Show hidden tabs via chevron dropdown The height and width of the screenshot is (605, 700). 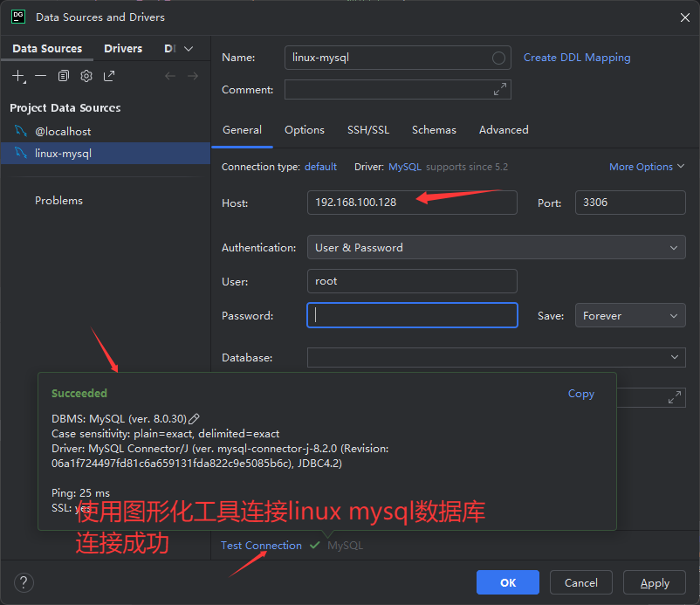(x=189, y=49)
